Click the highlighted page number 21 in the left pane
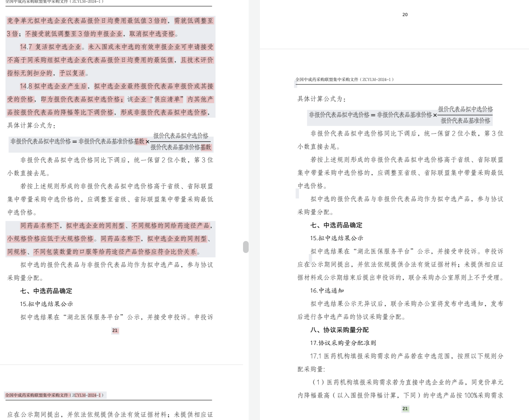The height and width of the screenshot is (420, 529). click(x=115, y=331)
